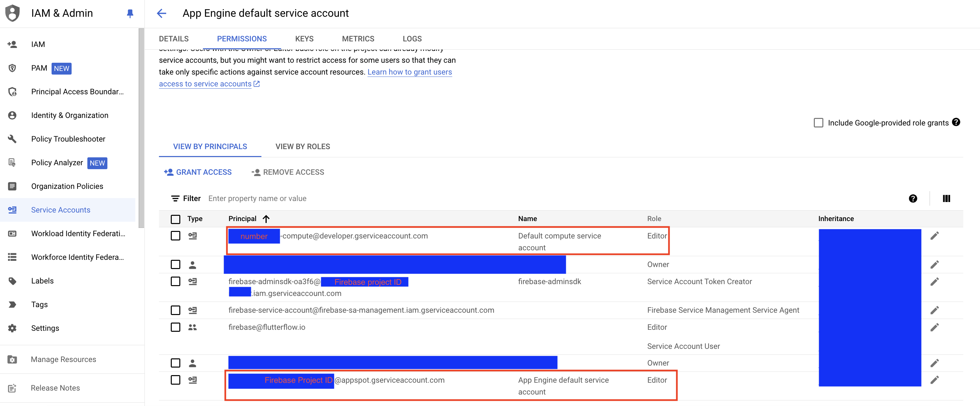
Task: Click REMOVE ACCESS button
Action: 288,172
